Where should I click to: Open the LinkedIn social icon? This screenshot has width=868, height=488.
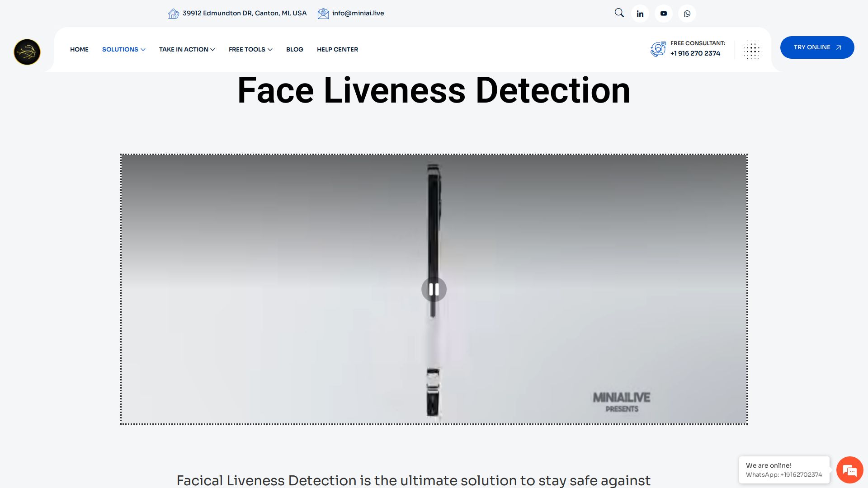pyautogui.click(x=640, y=14)
